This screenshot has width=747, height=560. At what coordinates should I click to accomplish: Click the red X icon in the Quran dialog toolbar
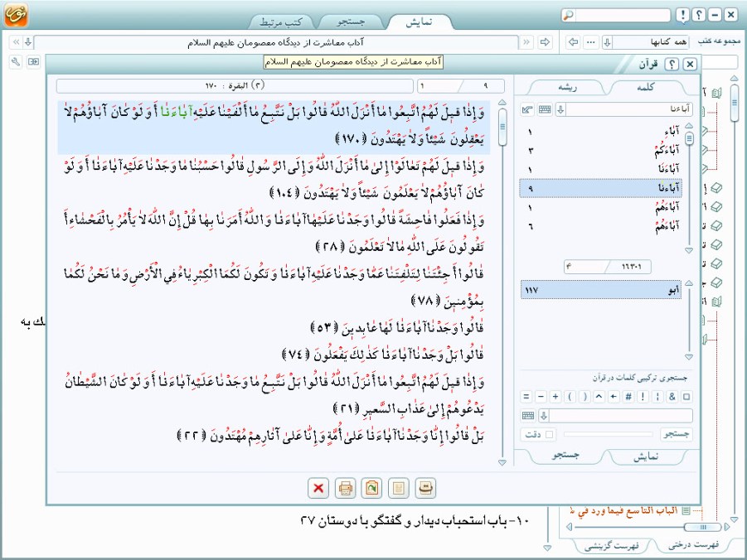318,488
